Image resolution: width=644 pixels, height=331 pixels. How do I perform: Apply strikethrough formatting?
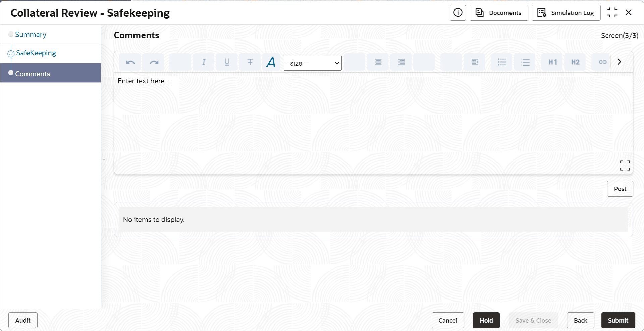click(x=250, y=62)
